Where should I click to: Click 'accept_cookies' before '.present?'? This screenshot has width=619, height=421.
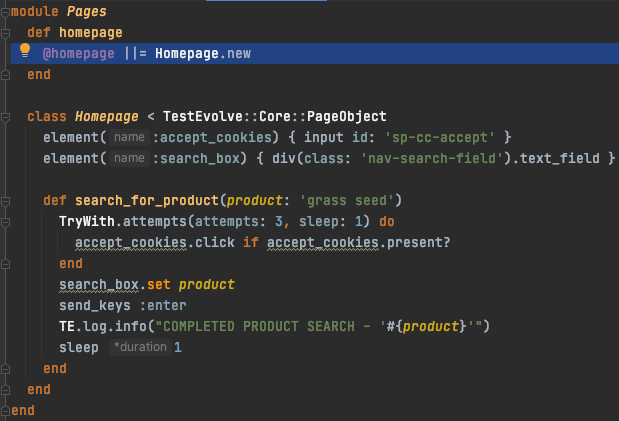tap(323, 242)
